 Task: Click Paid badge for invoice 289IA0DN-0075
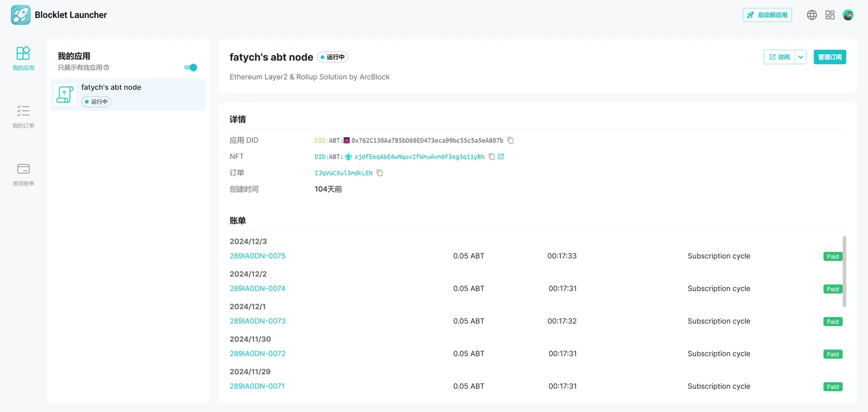(x=833, y=257)
